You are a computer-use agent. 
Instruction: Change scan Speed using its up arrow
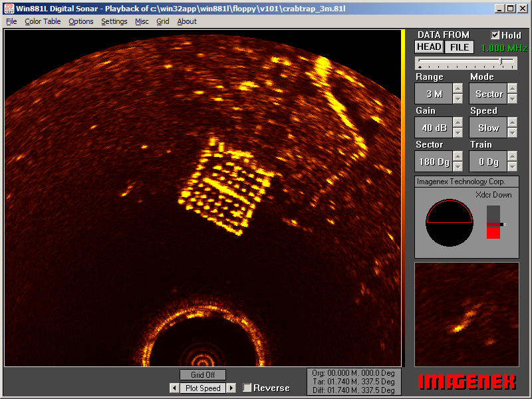513,122
